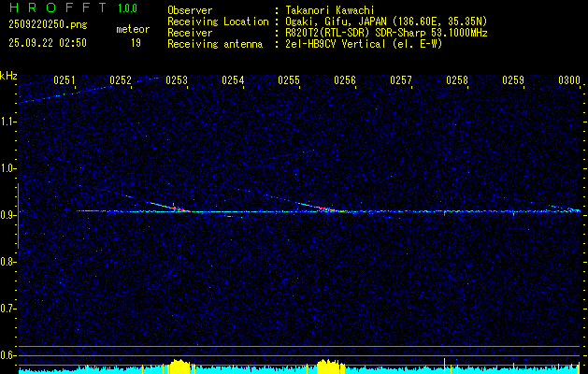Click the yellow power burst below 0253
The image size is (588, 374).
click(x=179, y=366)
